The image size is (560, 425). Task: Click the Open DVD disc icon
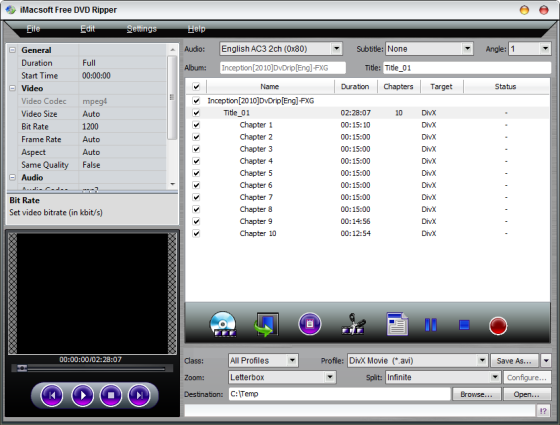click(x=223, y=325)
